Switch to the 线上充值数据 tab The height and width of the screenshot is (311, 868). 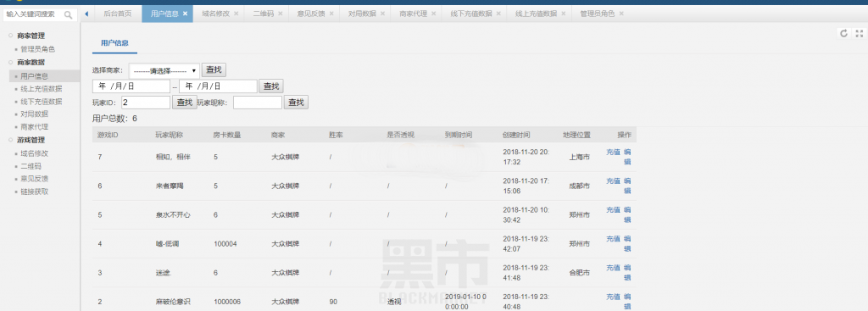tap(536, 14)
